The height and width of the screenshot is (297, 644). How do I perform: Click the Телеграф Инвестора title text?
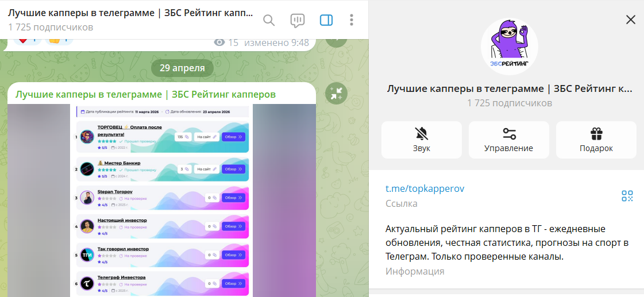click(122, 277)
